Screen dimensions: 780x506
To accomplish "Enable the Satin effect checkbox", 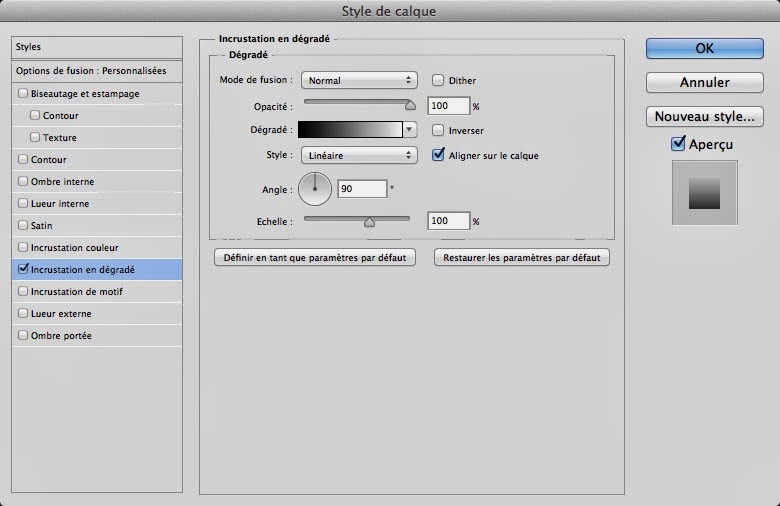I will [x=23, y=225].
